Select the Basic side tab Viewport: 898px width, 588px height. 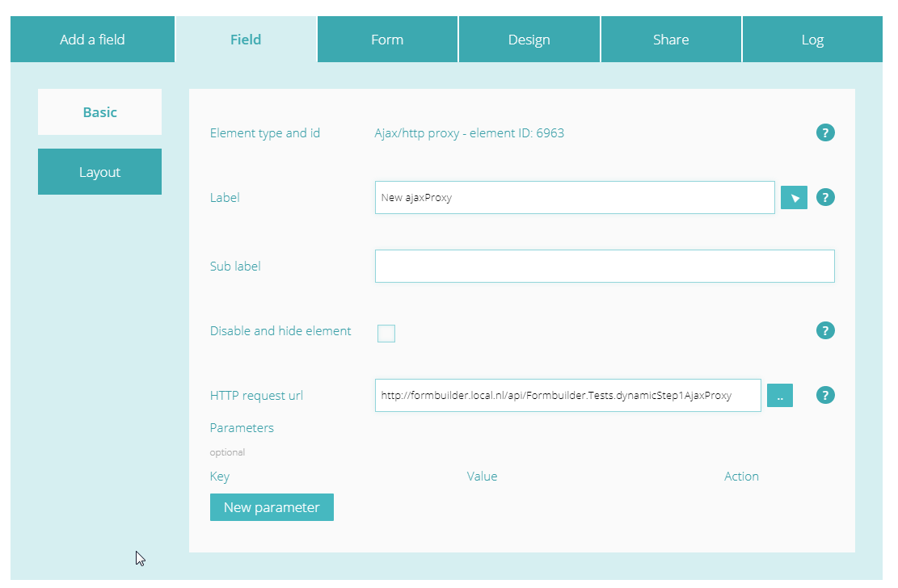tap(99, 111)
